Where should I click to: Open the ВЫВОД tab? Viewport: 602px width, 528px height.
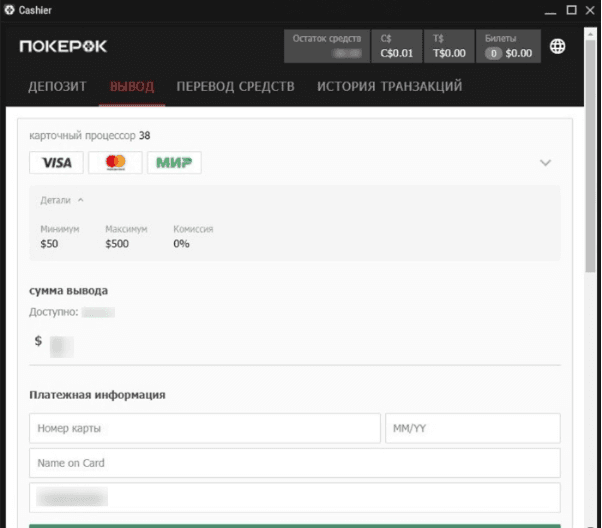132,86
